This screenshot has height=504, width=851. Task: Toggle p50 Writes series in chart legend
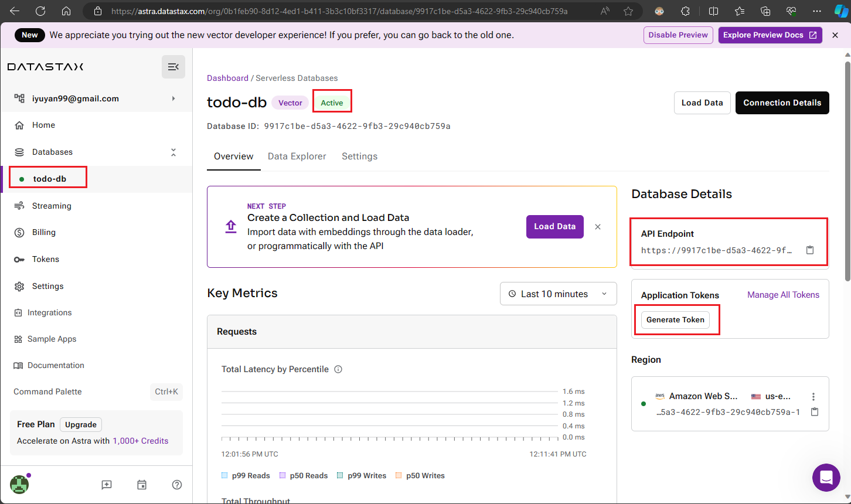420,475
